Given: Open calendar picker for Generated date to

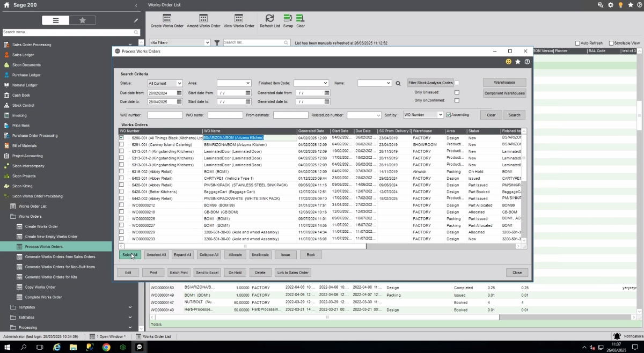Looking at the screenshot, I should tap(326, 102).
